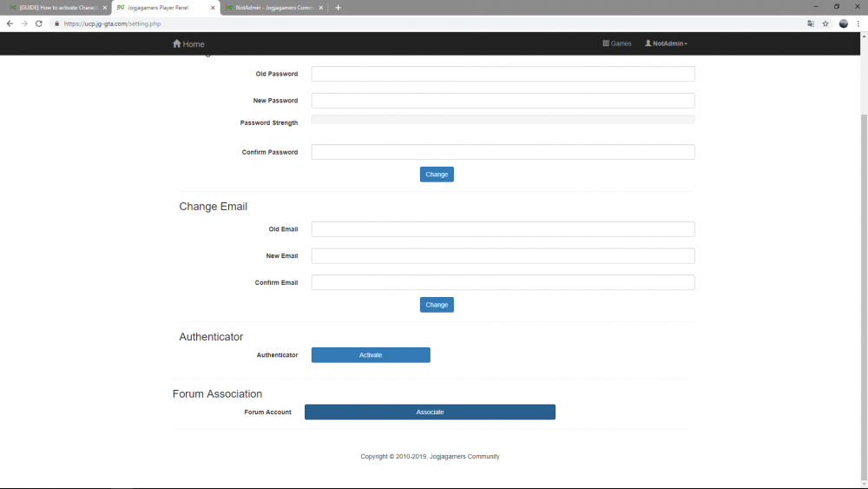Focus the Old Email field
Viewport: 868px width, 489px height.
[503, 229]
